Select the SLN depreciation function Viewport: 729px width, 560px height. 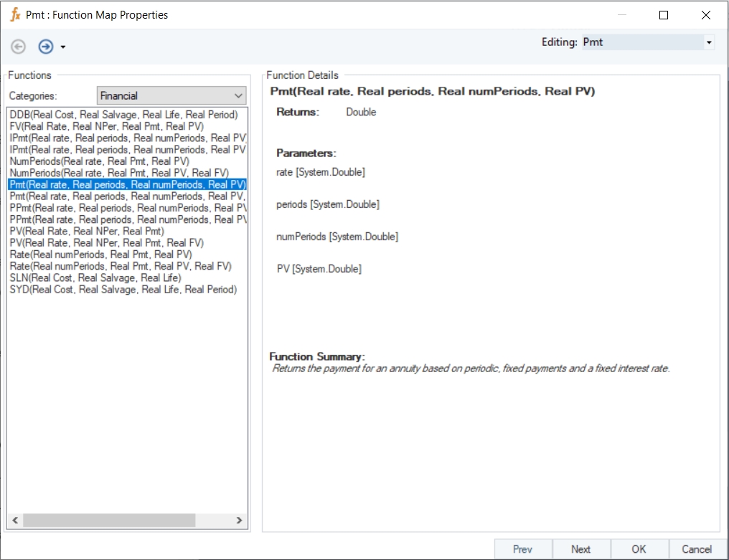(x=95, y=278)
